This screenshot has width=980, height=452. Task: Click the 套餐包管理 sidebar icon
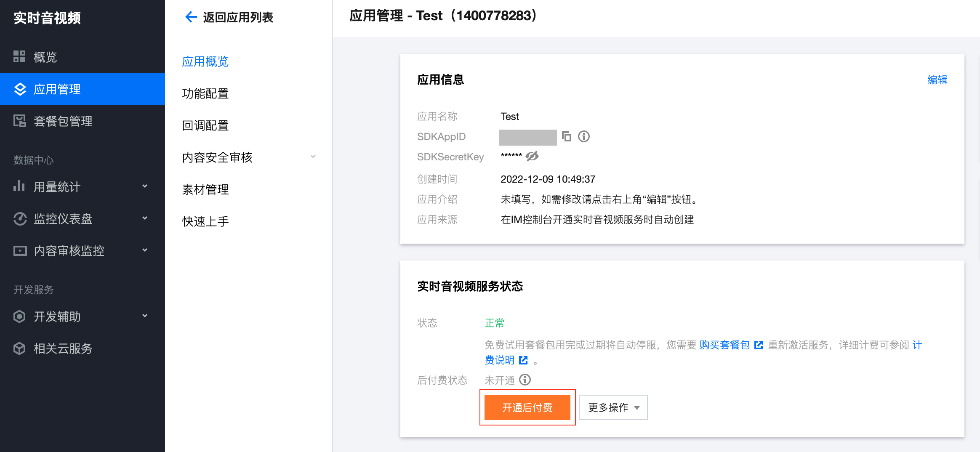19,121
